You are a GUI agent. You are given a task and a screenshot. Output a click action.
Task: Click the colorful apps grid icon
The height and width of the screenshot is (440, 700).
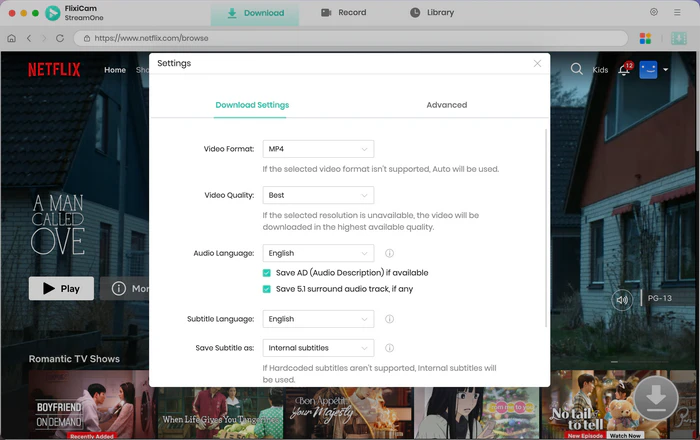point(646,38)
